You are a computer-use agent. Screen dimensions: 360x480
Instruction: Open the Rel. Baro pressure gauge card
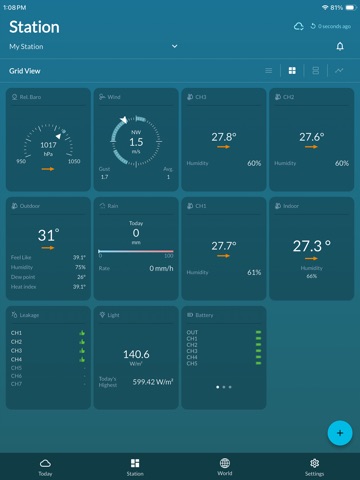tap(48, 140)
